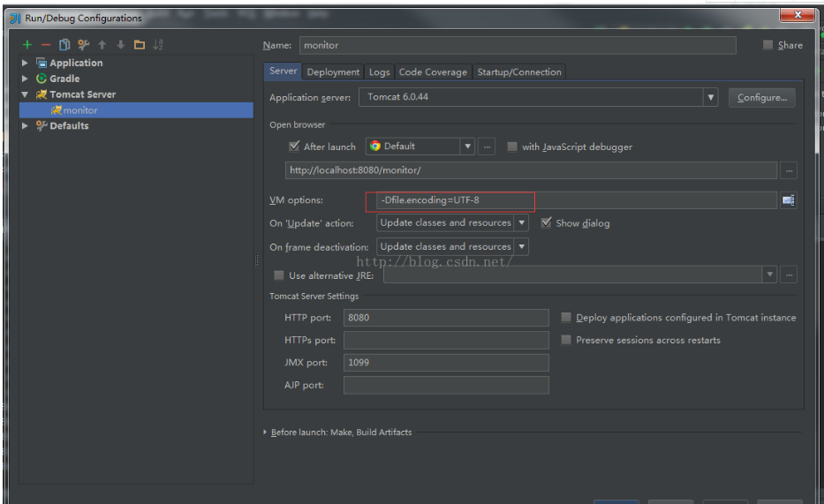The height and width of the screenshot is (504, 824).
Task: Enable with JavaScript debugger checkbox
Action: coord(512,147)
